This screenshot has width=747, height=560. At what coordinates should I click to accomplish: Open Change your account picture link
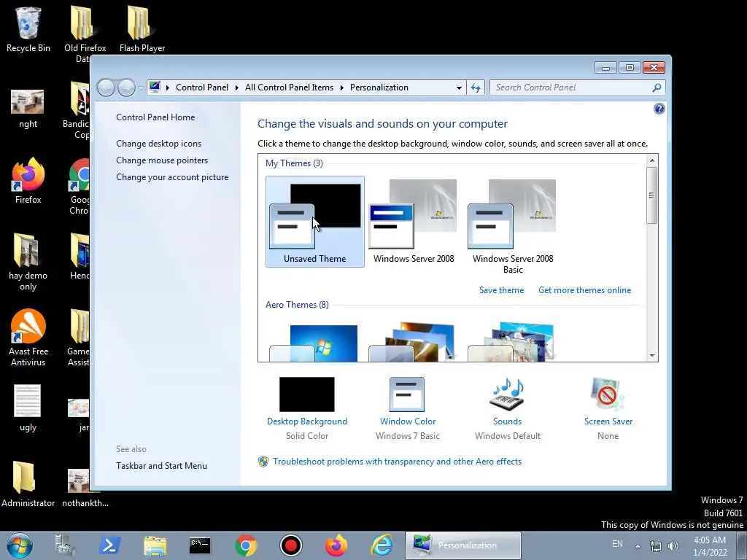pos(172,176)
